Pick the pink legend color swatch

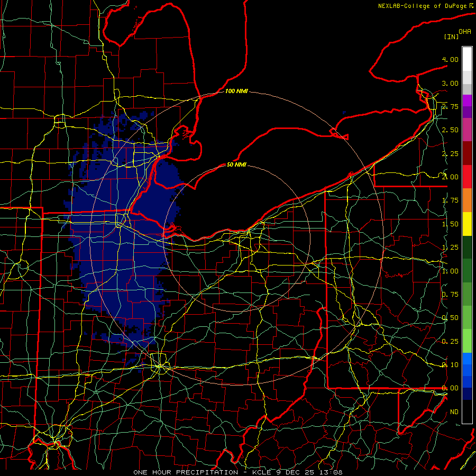click(467, 130)
